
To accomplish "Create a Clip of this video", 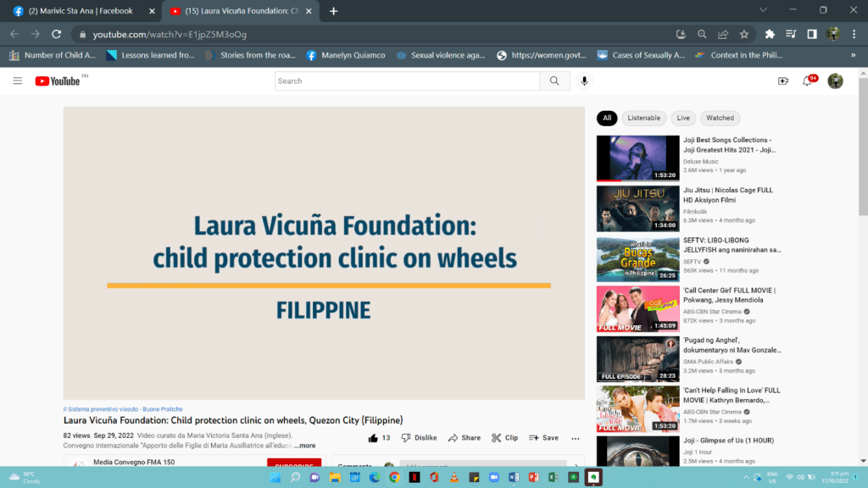I will point(504,438).
